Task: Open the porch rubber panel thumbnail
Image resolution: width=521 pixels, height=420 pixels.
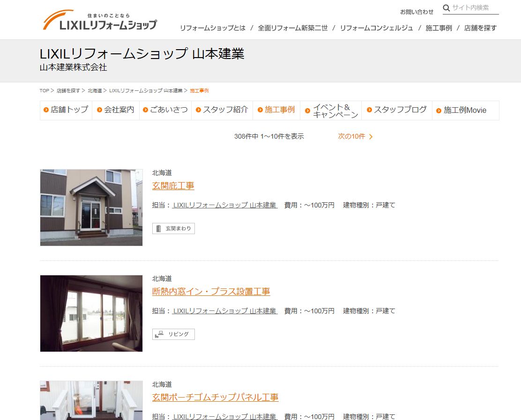Action: click(91, 400)
